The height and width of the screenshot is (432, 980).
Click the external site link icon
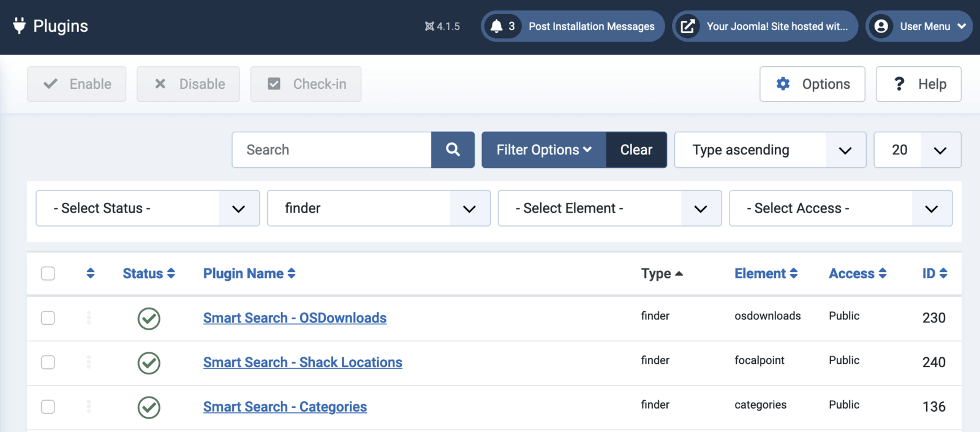[x=688, y=26]
